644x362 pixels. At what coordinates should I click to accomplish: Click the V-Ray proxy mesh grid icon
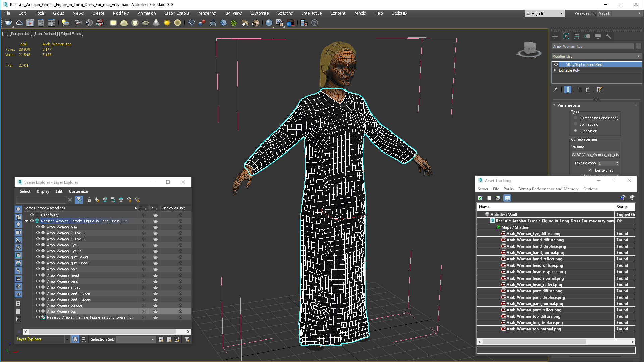click(191, 23)
